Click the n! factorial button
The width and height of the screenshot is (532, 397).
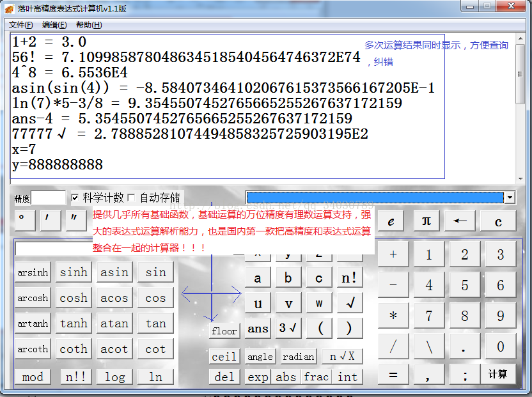coord(350,277)
